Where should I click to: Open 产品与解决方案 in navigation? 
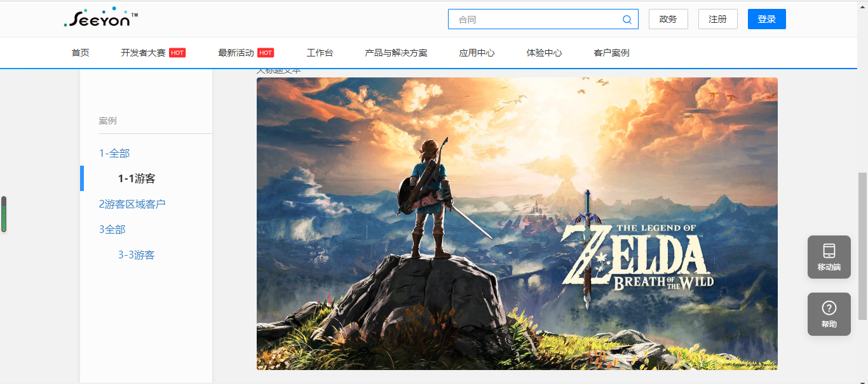pyautogui.click(x=396, y=53)
